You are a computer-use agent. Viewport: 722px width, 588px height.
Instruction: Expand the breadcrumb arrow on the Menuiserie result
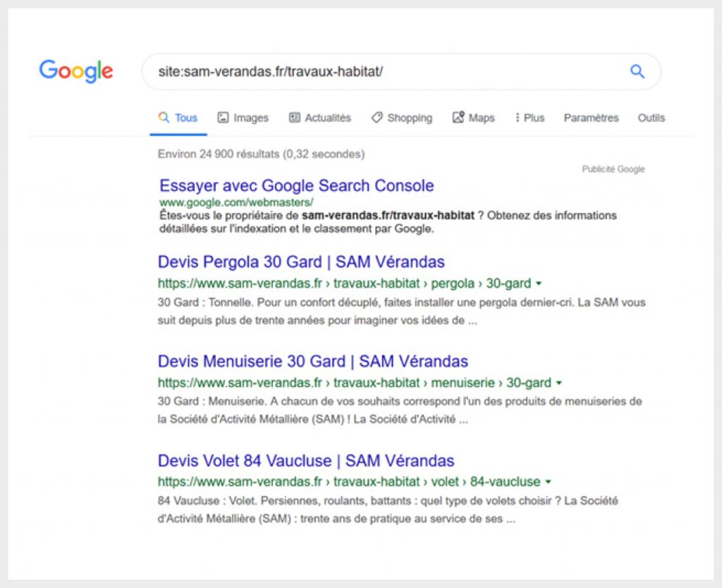point(559,382)
